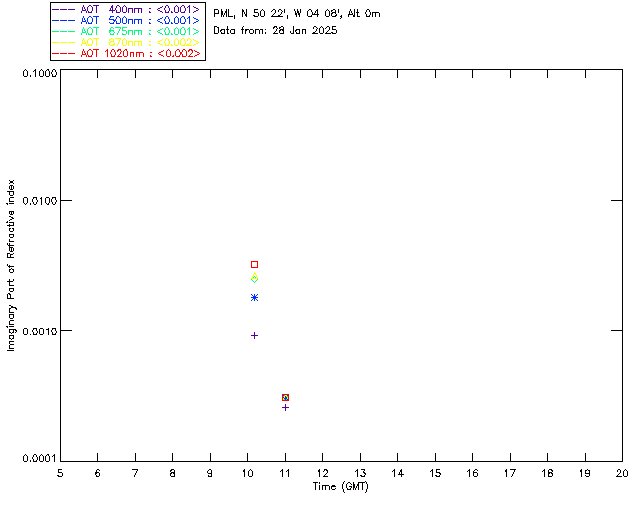The image size is (640, 512).
Task: Click the AOT 500nm legend entry
Action: click(x=127, y=20)
